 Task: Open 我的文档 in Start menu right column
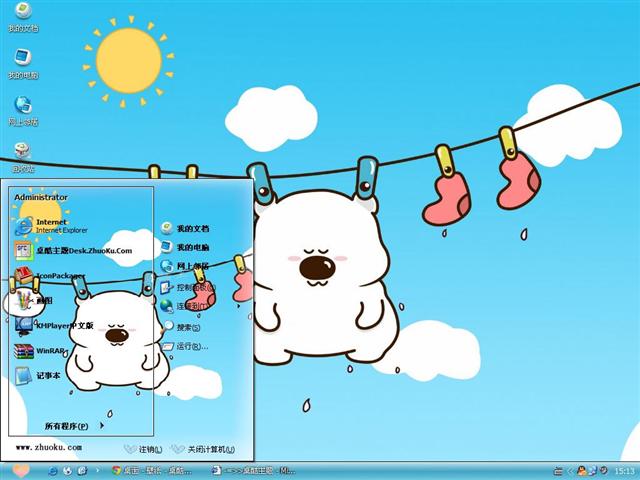pos(185,228)
